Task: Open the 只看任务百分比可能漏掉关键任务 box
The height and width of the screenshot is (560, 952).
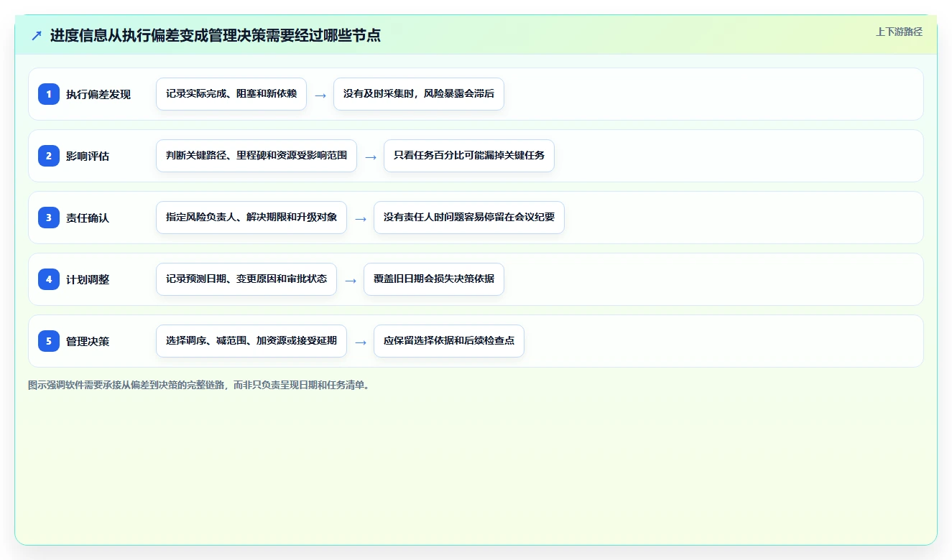Action: point(469,156)
